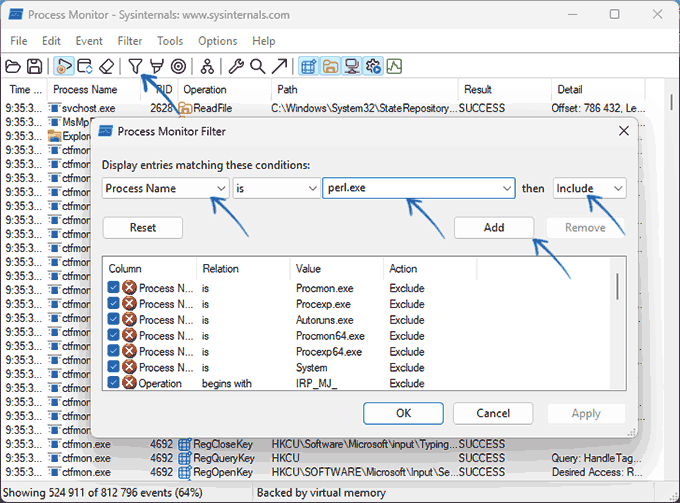Open the Process Tree toolbar icon

(x=207, y=66)
